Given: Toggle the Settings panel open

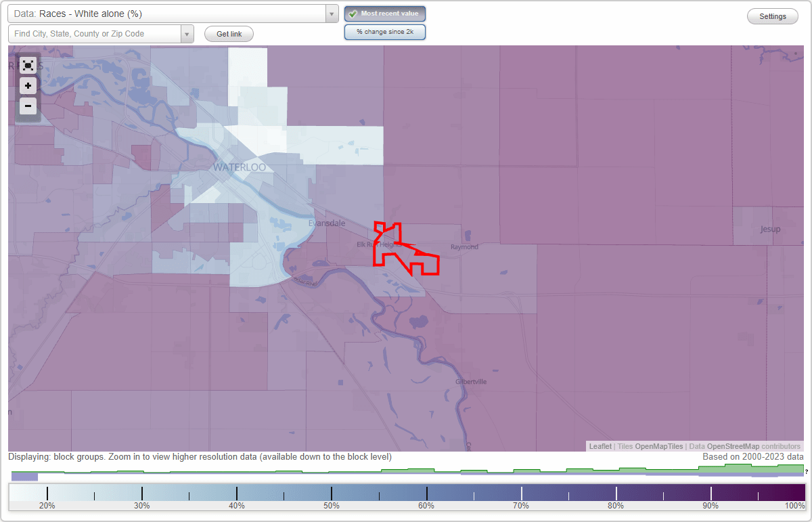Looking at the screenshot, I should (772, 16).
